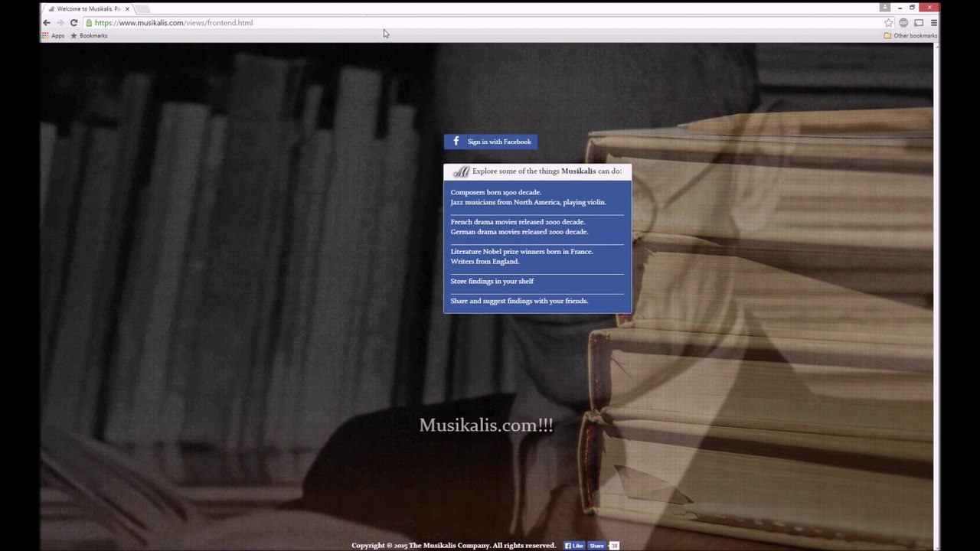The width and height of the screenshot is (980, 551).
Task: Open 'Composers born 1900 decade.' example
Action: pyautogui.click(x=495, y=192)
